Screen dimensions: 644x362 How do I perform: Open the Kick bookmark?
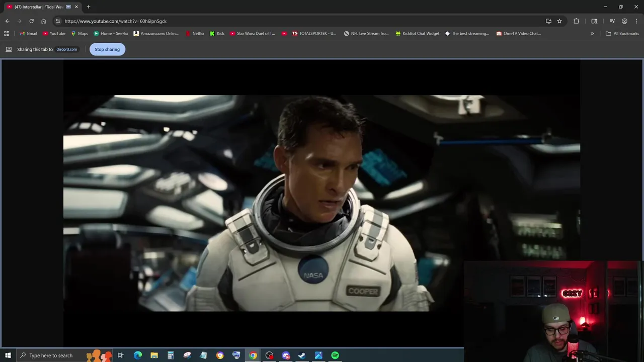click(217, 34)
